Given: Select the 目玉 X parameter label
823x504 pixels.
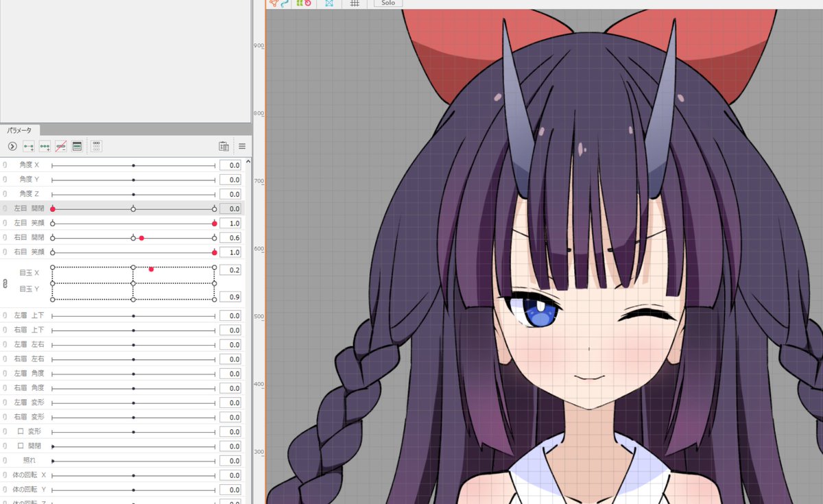Looking at the screenshot, I should pyautogui.click(x=29, y=273).
